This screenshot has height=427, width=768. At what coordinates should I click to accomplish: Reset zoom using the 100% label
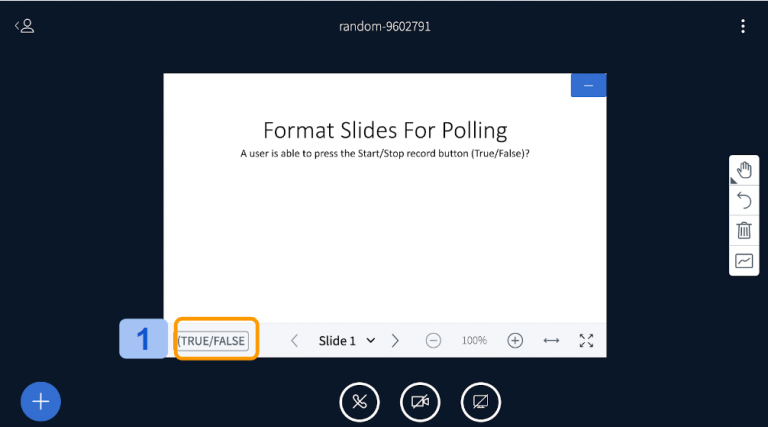pyautogui.click(x=474, y=341)
